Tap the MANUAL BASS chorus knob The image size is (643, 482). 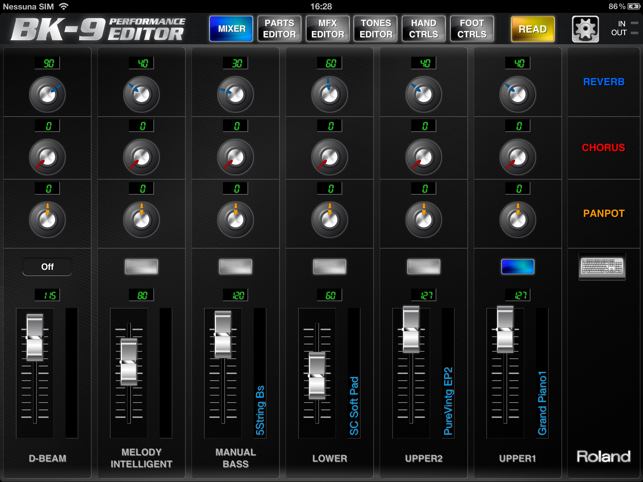click(x=235, y=157)
